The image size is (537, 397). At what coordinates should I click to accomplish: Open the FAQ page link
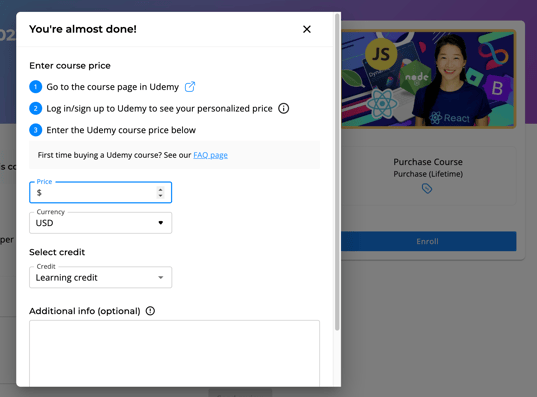coord(210,155)
